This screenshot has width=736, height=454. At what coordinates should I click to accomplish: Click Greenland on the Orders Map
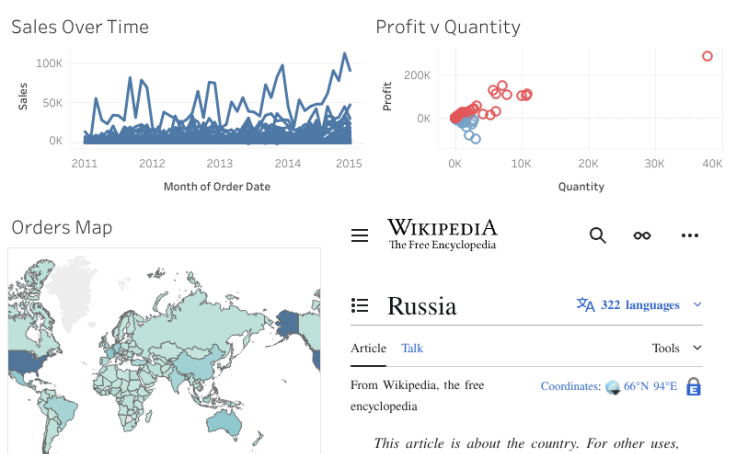click(x=72, y=285)
